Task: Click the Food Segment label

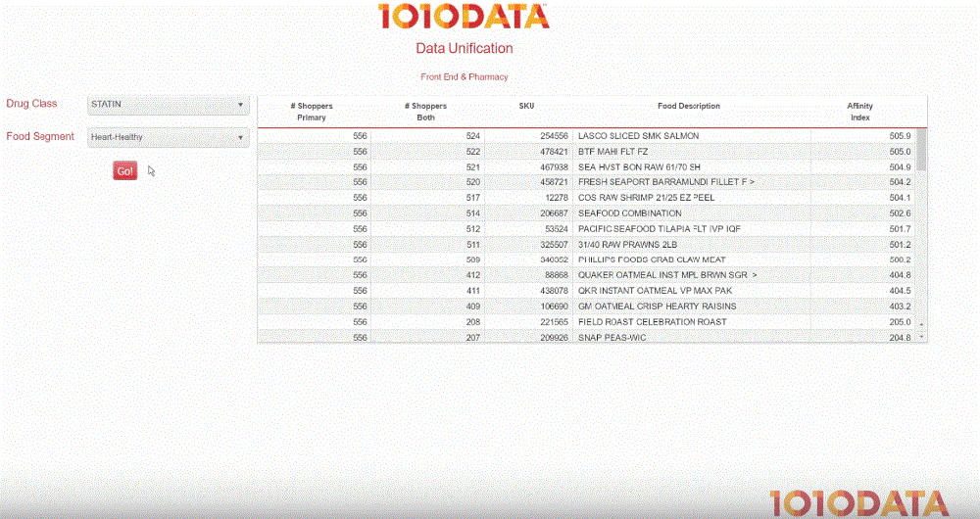Action: 40,137
